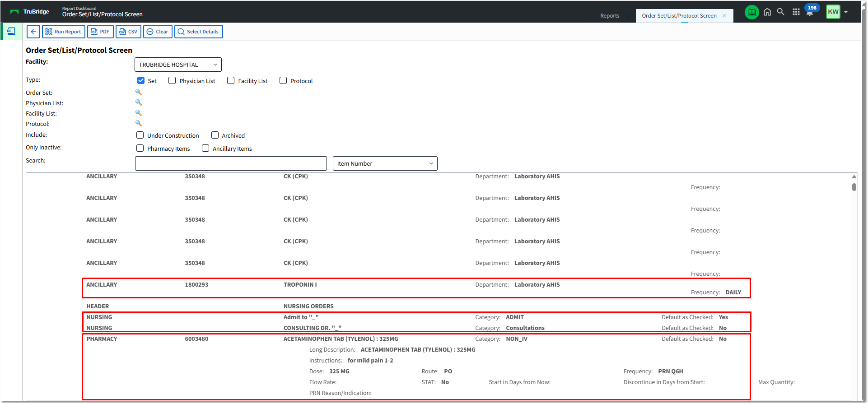Click PRN Q6H frequency value
Viewport: 868px width, 404px height.
coord(671,371)
